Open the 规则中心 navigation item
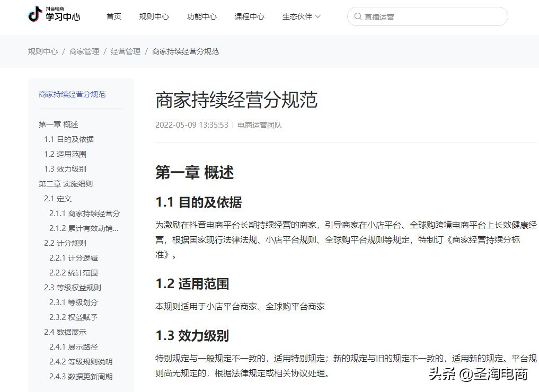Image resolution: width=539 pixels, height=392 pixels. tap(154, 16)
